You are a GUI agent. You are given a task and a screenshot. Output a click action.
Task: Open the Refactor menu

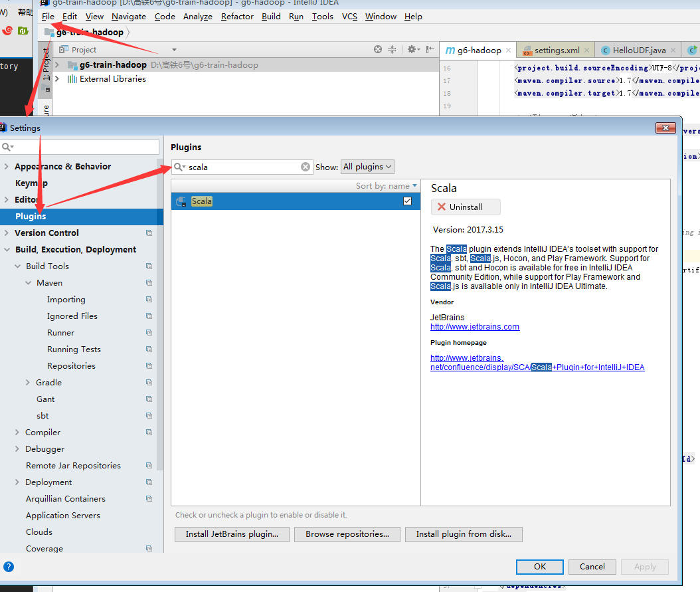tap(237, 17)
